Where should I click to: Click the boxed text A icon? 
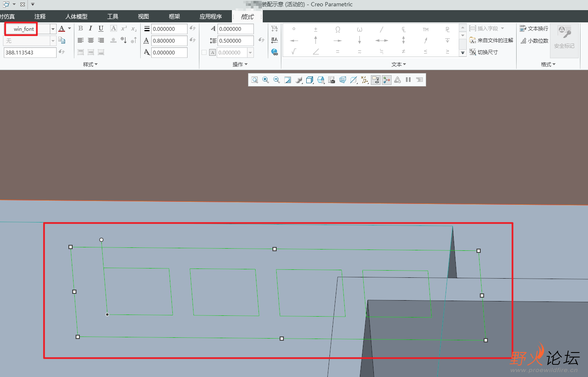point(113,28)
